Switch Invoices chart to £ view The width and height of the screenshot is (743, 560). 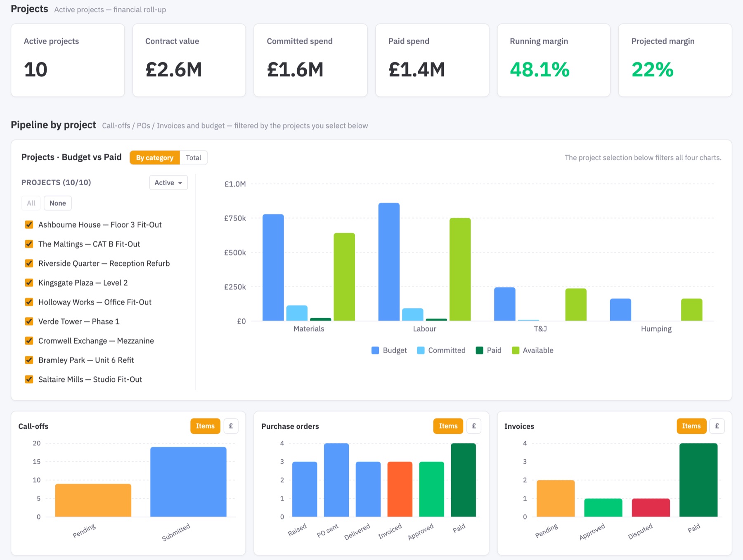(717, 426)
